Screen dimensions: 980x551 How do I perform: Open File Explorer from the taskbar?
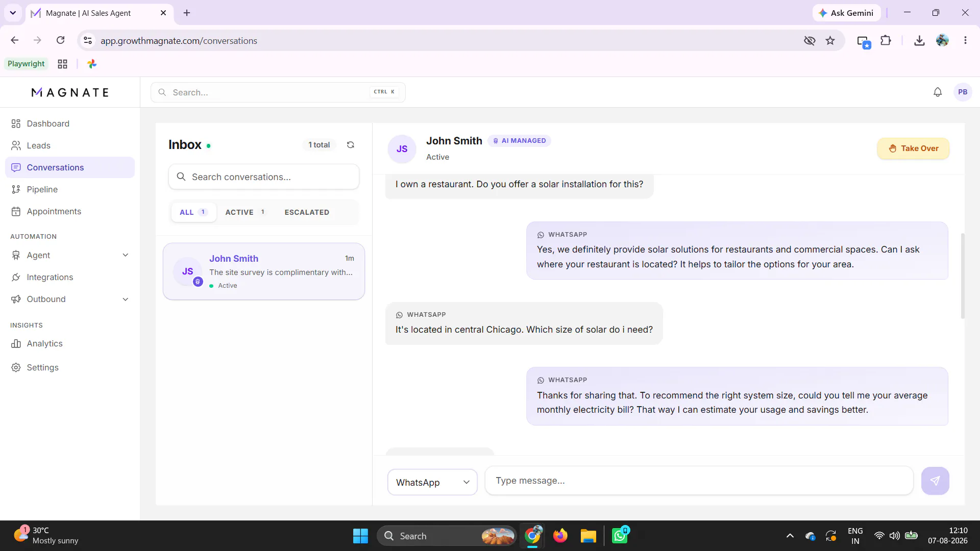click(588, 536)
